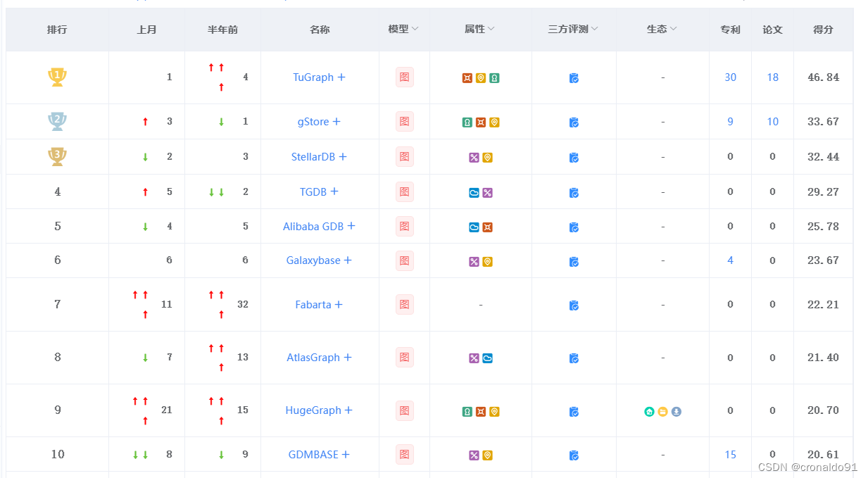This screenshot has width=868, height=478.
Task: Click the 半年前 column header
Action: pyautogui.click(x=222, y=30)
